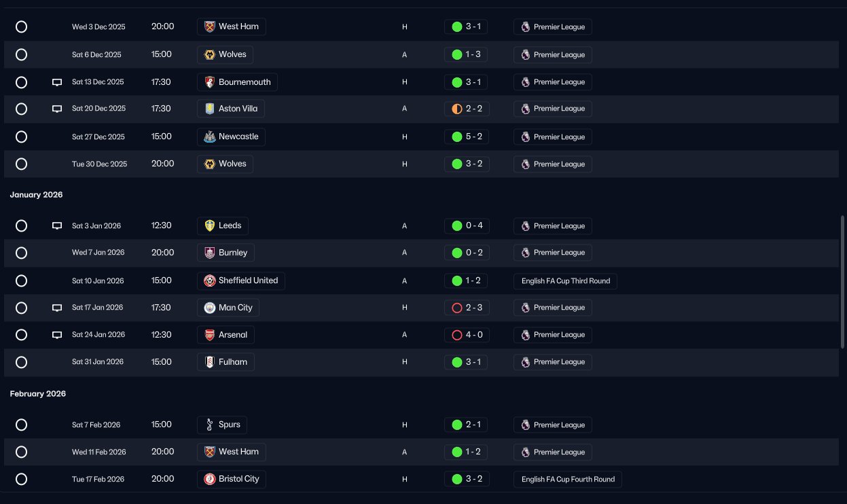This screenshot has height=504, width=847.
Task: Click the Leeds club badge icon
Action: 210,226
